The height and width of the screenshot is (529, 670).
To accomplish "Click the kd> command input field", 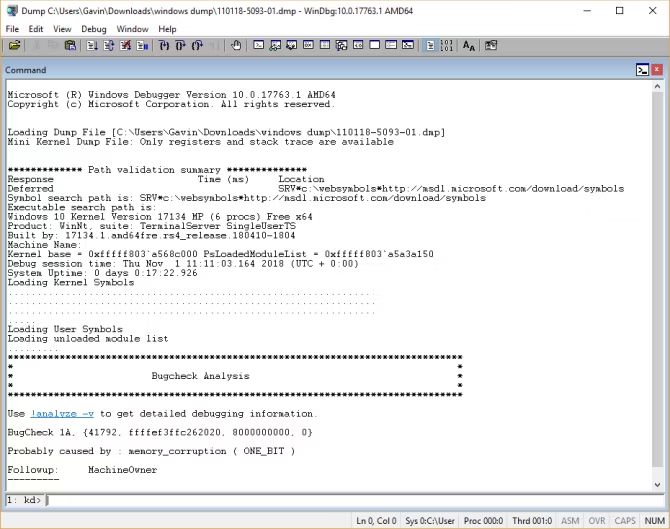I will pos(355,500).
